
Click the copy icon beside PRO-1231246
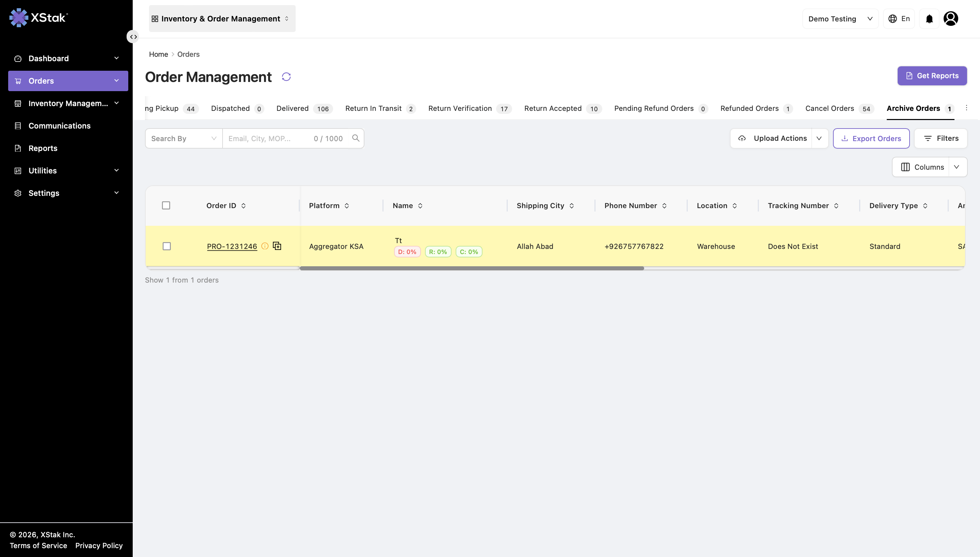click(x=277, y=246)
